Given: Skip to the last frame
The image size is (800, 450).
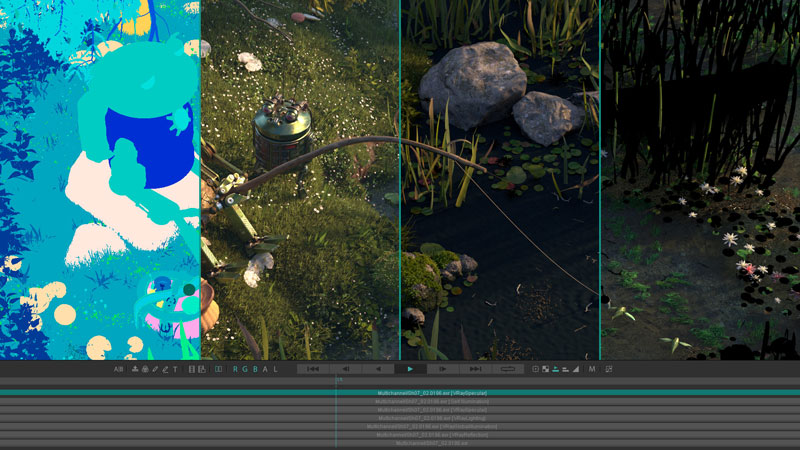Looking at the screenshot, I should [x=475, y=369].
